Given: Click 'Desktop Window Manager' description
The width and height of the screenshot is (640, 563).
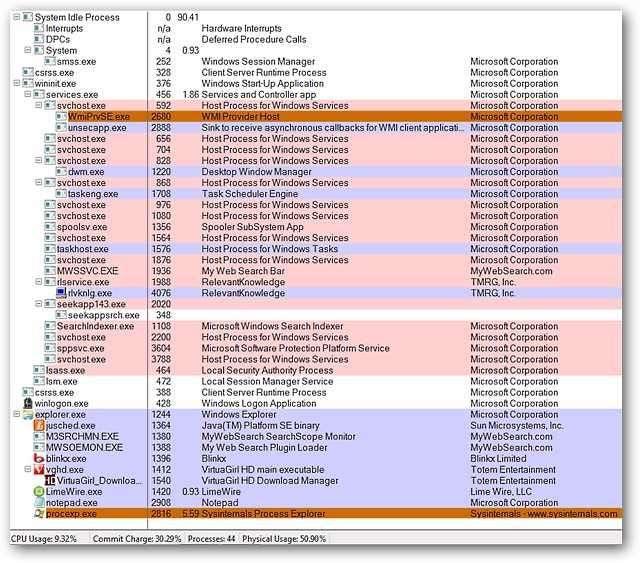Looking at the screenshot, I should coord(256,171).
